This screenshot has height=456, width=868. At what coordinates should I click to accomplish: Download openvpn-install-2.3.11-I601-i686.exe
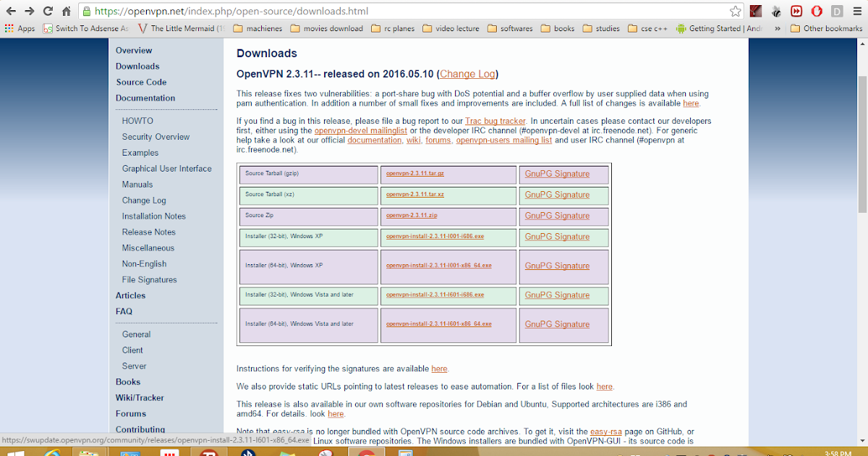[x=435, y=295]
